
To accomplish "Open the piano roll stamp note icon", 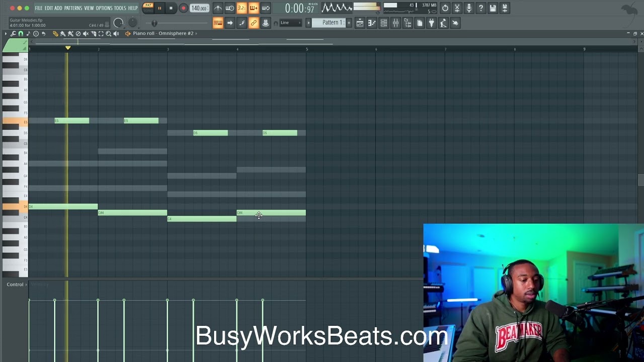I will 28,34.
